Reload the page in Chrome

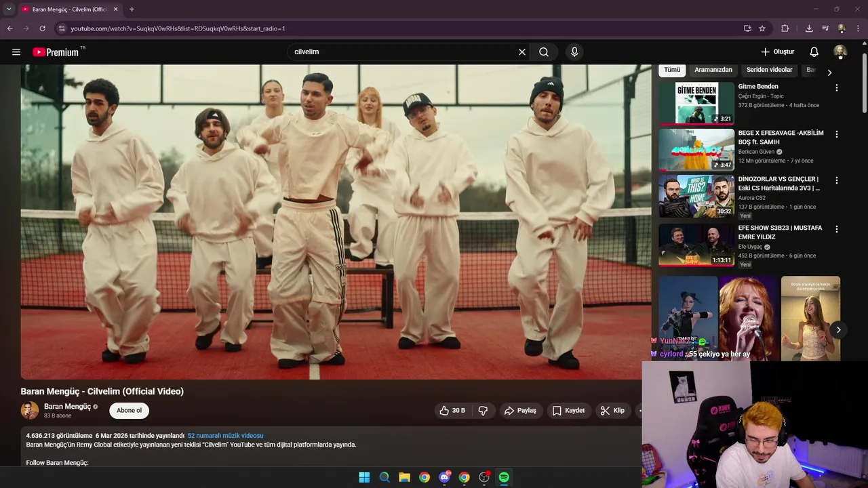click(x=42, y=28)
